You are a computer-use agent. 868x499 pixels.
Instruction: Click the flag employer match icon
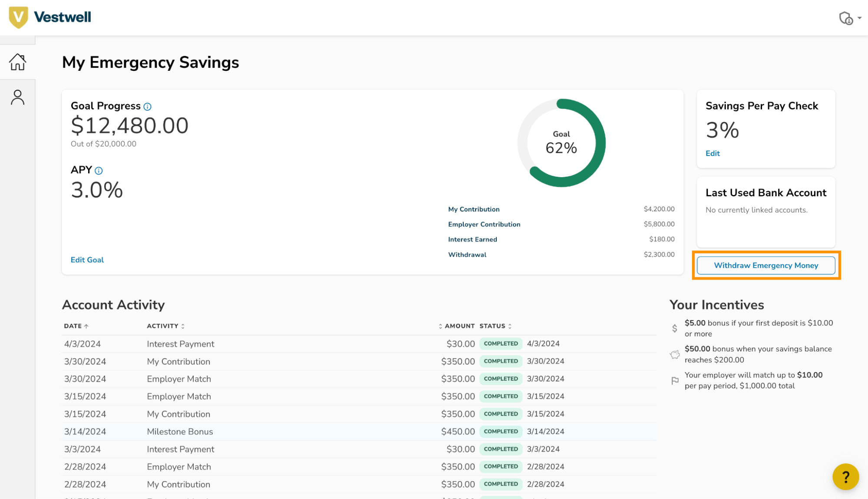675,381
